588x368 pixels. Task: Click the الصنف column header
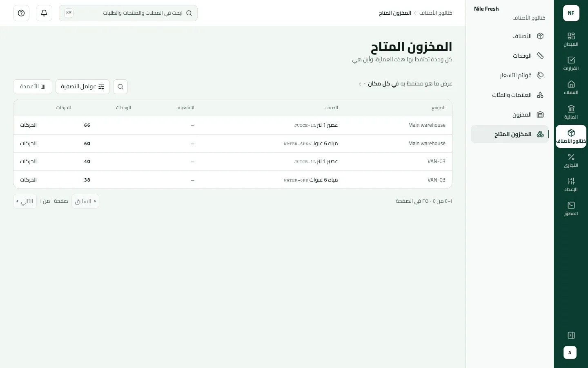pos(332,108)
